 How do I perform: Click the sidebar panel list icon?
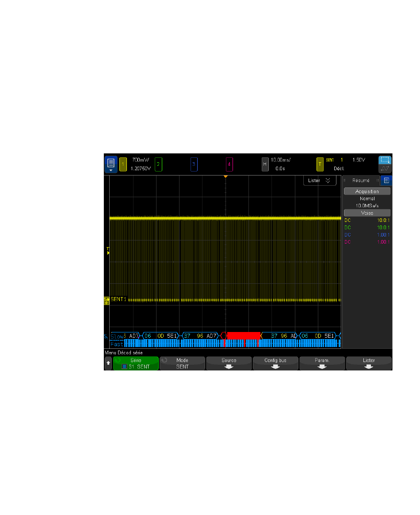click(x=386, y=180)
